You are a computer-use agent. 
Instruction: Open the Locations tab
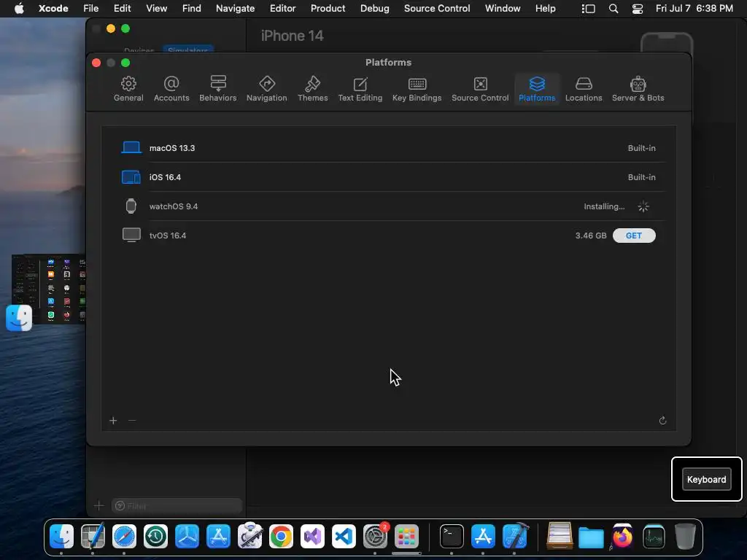tap(584, 89)
